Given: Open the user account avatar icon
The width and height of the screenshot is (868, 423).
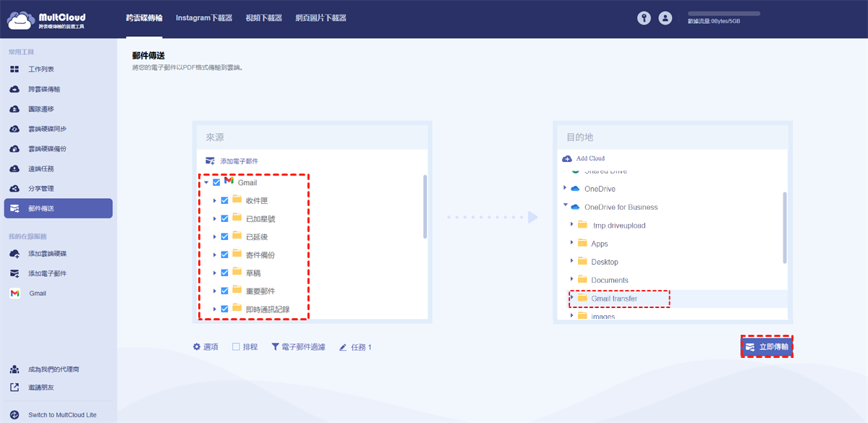Looking at the screenshot, I should click(x=665, y=19).
